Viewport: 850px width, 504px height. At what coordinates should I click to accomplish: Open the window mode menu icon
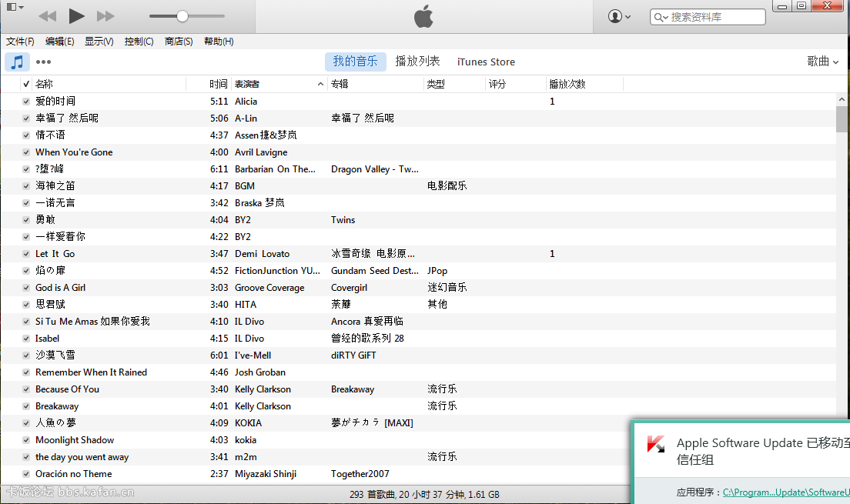(15, 7)
